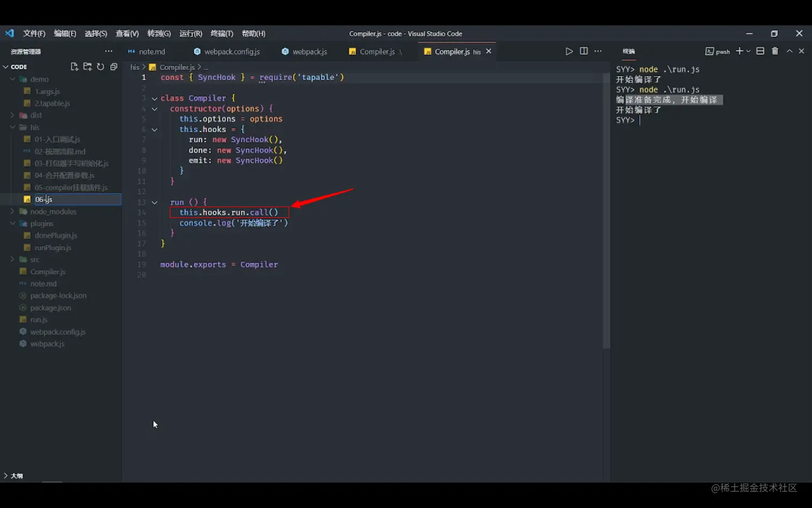This screenshot has width=812, height=508.
Task: Switch to the webpack.config.js editor tab
Action: tap(232, 52)
